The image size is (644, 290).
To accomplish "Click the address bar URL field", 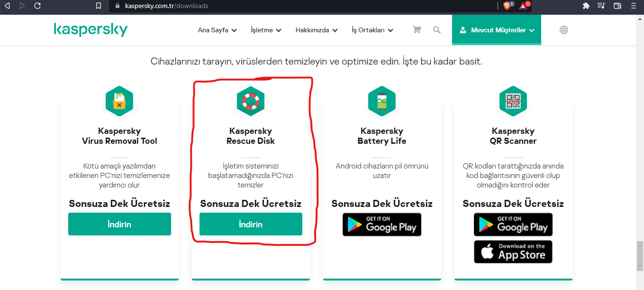I will click(303, 6).
